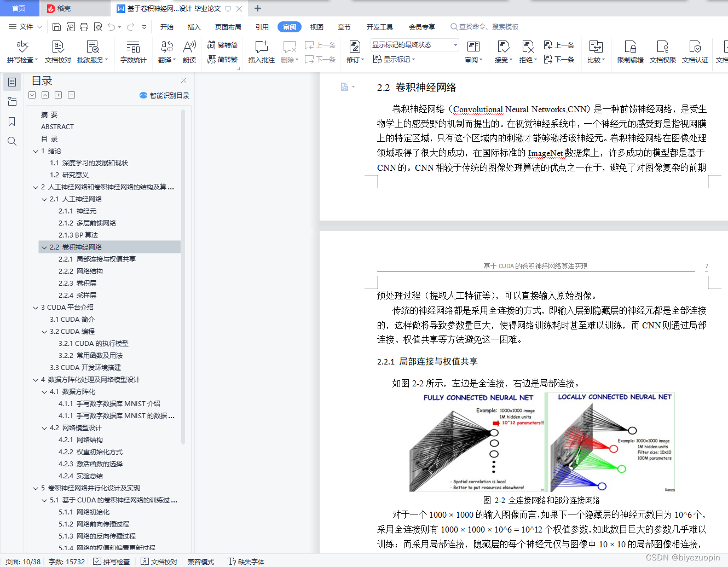Click the print icon in quick toolbar
This screenshot has width=728, height=567.
pyautogui.click(x=84, y=27)
